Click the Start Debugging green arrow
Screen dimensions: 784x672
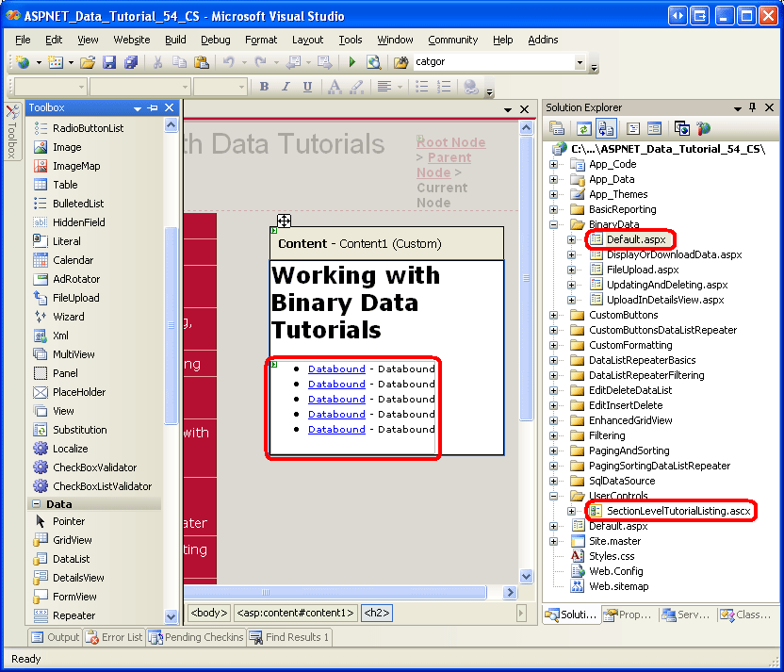(352, 62)
